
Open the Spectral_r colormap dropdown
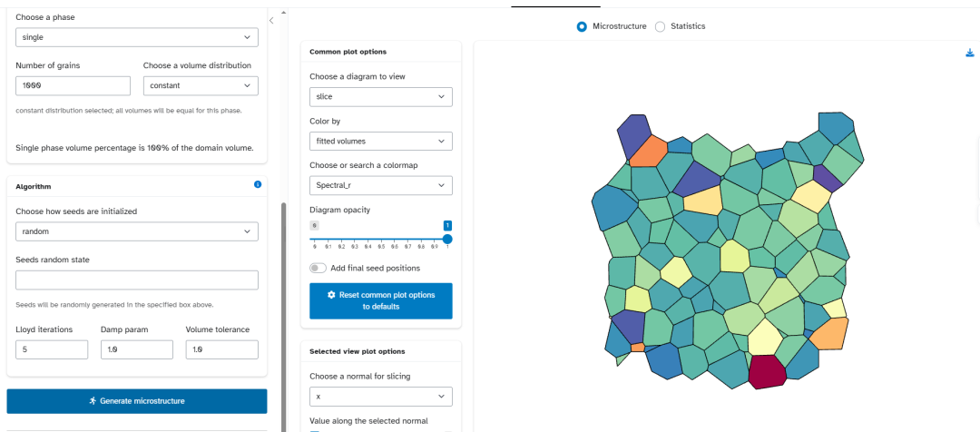(x=381, y=186)
